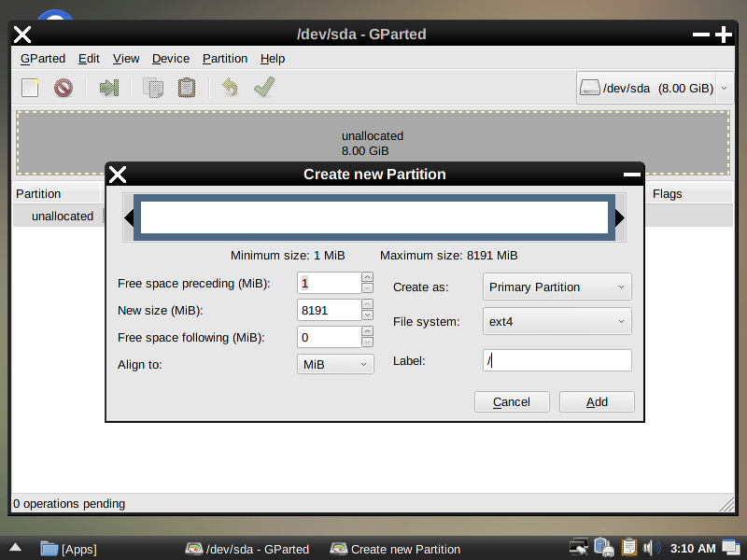Click the Cancel button

[512, 402]
